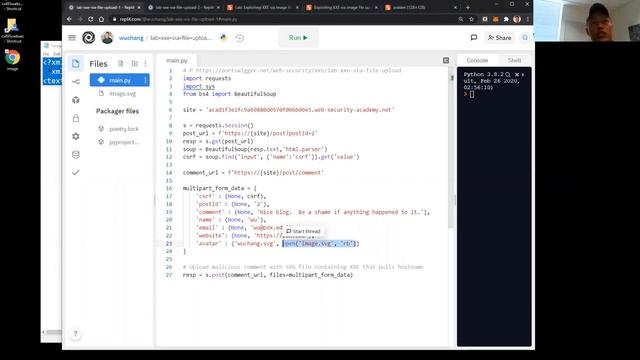Click the browser back arrow

(69, 19)
